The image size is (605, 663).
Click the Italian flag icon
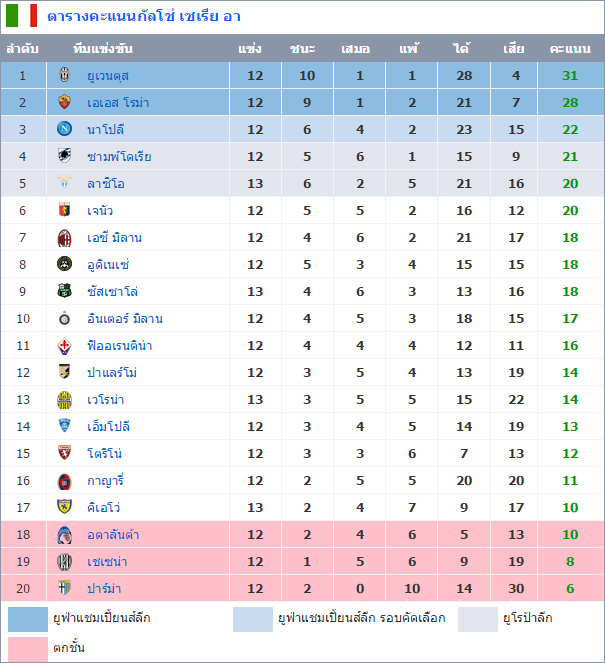pyautogui.click(x=21, y=16)
